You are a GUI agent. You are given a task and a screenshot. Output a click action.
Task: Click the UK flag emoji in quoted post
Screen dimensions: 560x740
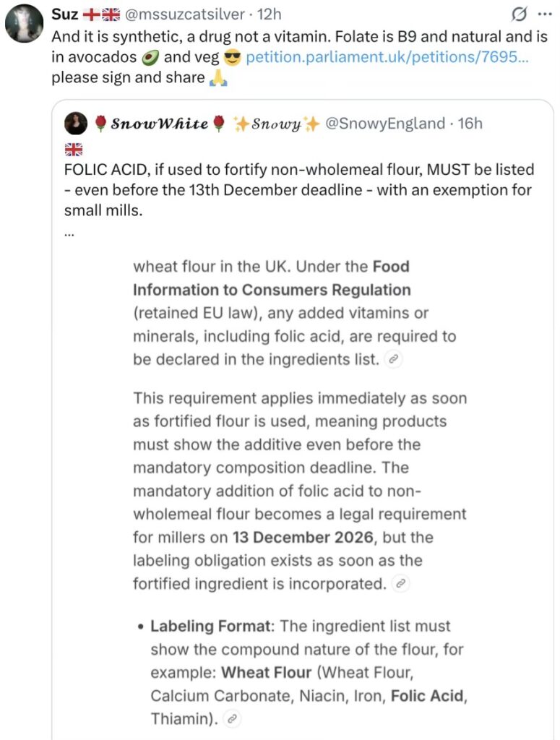73,150
